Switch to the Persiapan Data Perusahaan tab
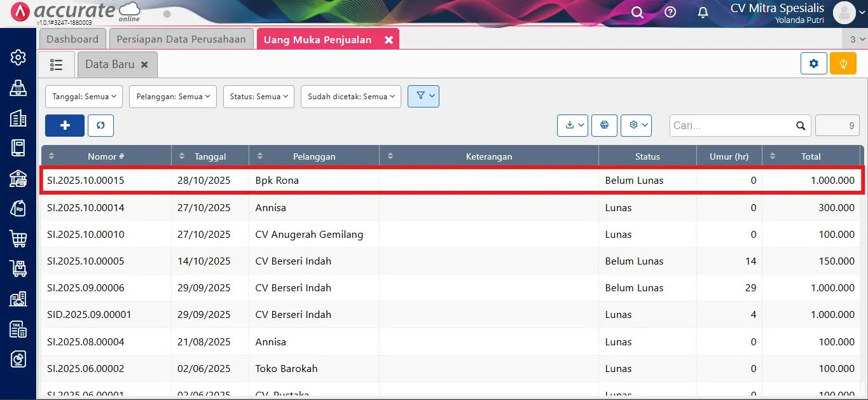 pyautogui.click(x=181, y=39)
